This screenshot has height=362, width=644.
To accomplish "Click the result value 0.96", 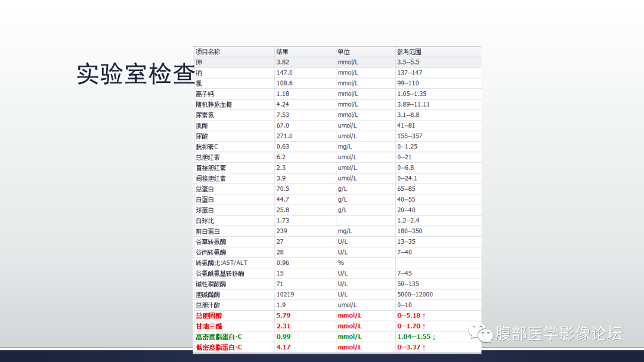I will point(283,263).
